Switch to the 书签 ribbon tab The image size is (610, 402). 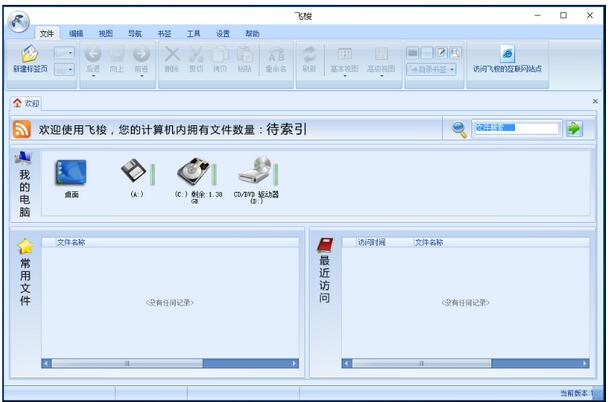tap(164, 34)
